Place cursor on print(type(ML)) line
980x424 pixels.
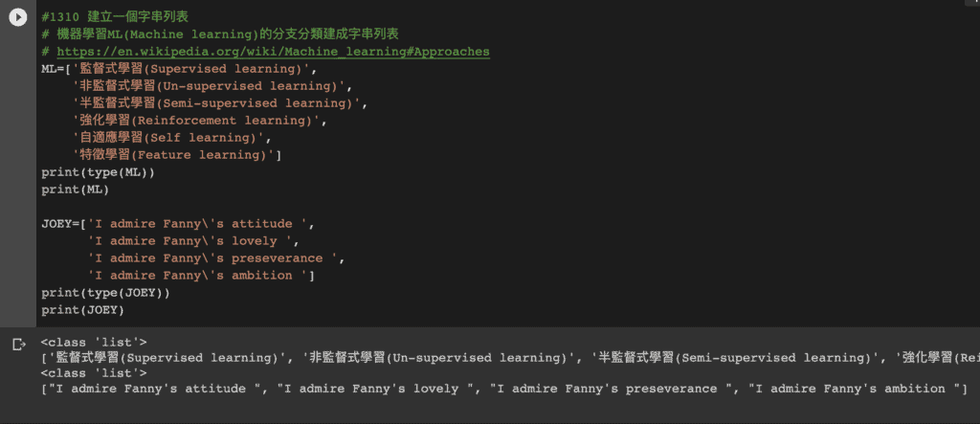coord(98,172)
